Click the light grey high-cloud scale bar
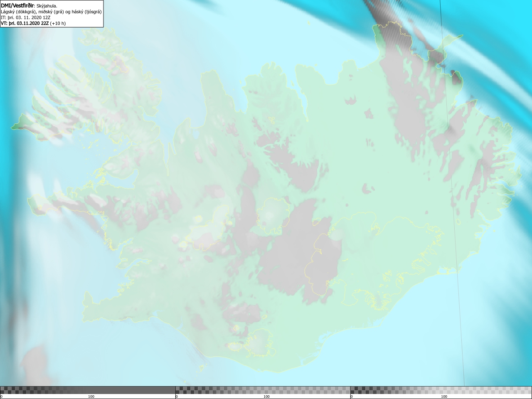The image size is (532, 399). (x=441, y=390)
